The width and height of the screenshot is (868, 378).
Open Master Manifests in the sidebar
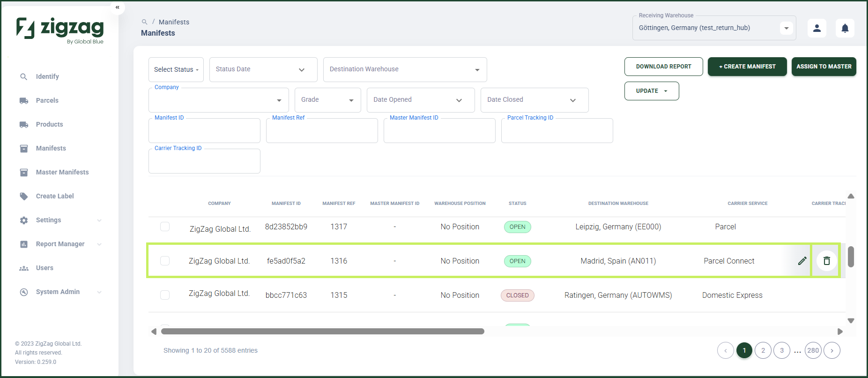click(62, 172)
